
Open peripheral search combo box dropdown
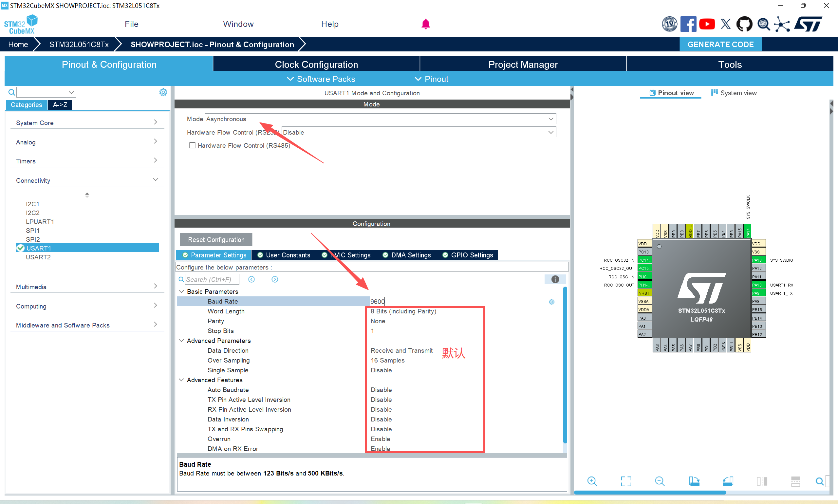tap(71, 92)
